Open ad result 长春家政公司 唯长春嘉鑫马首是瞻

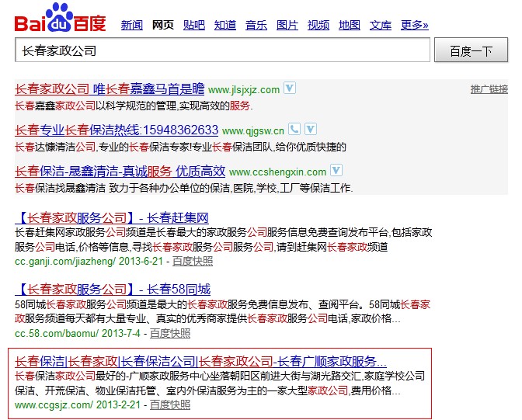(110, 89)
